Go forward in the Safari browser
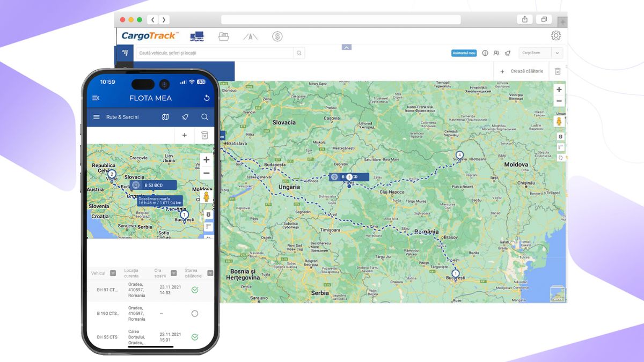 pos(164,20)
